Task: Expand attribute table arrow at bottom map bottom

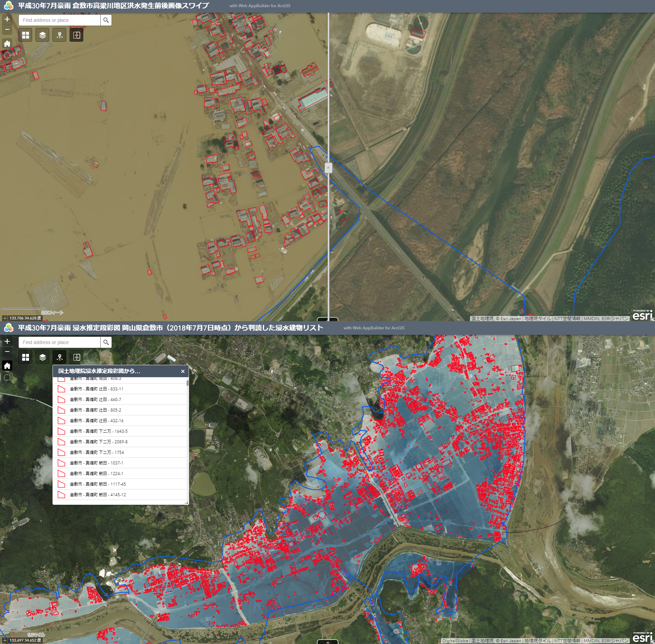Action: 327,642
